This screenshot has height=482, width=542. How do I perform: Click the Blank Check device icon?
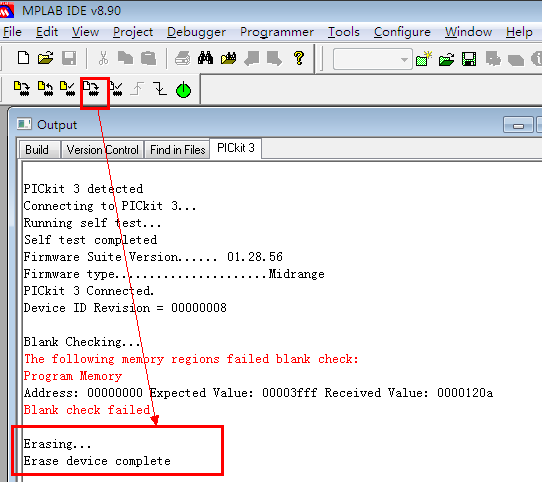pos(116,89)
